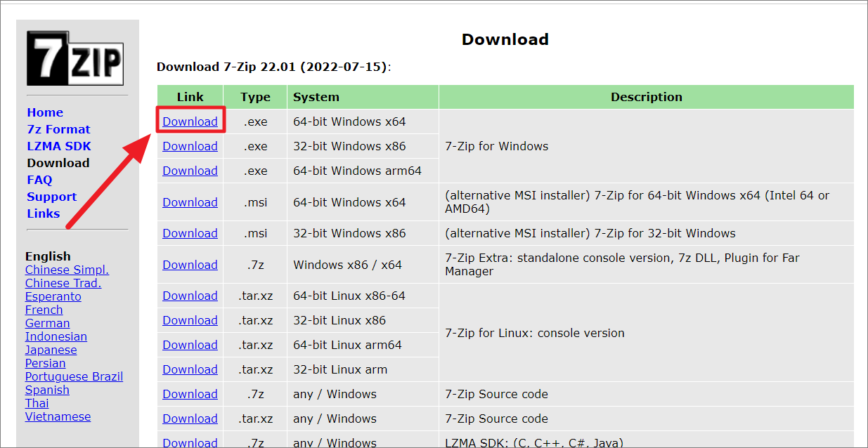This screenshot has width=868, height=448.
Task: Download .exe for 64-bit Windows arm64
Action: [190, 171]
